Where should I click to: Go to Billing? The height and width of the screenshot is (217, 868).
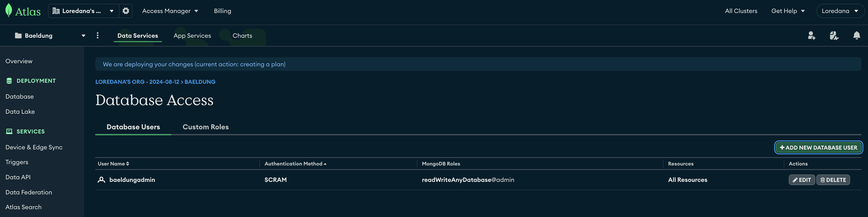pos(222,11)
